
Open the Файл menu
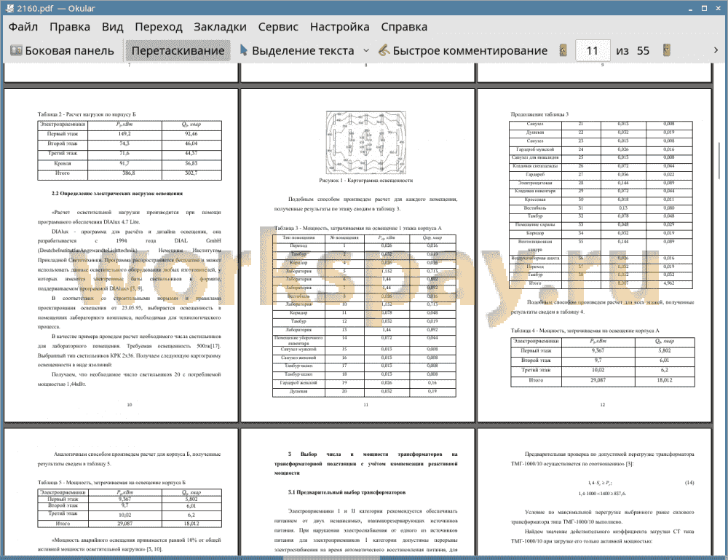[23, 27]
